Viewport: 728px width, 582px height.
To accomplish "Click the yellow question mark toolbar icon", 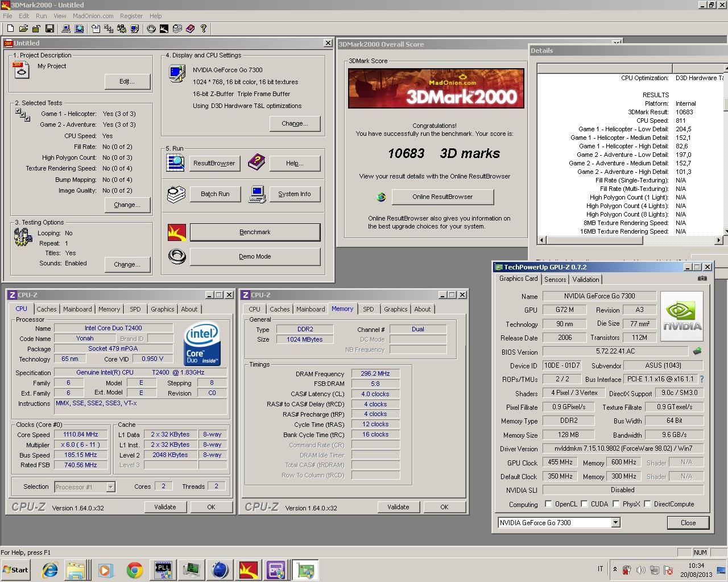I will 203,28.
